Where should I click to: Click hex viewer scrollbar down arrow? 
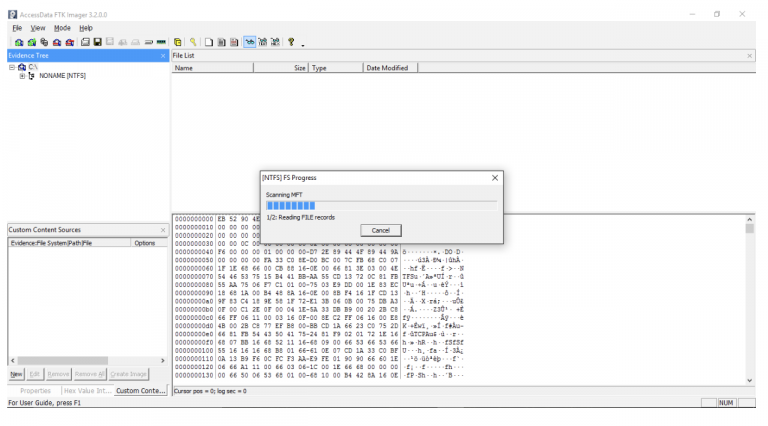749,380
